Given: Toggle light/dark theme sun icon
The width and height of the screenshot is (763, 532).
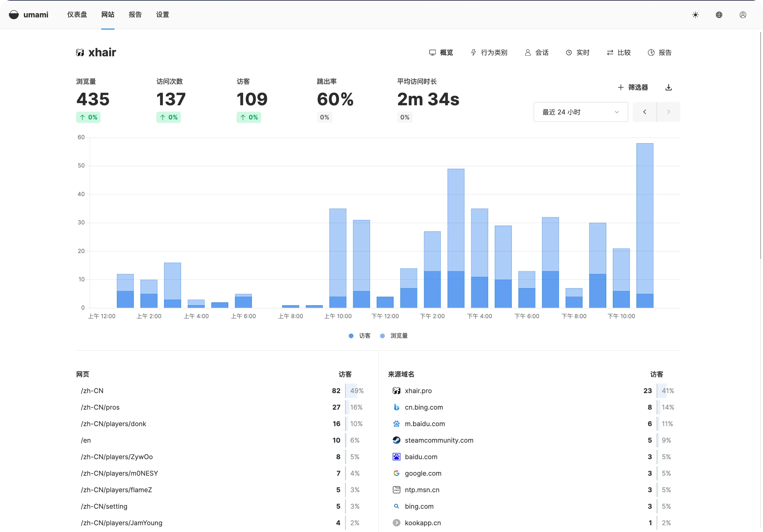Looking at the screenshot, I should pos(695,15).
